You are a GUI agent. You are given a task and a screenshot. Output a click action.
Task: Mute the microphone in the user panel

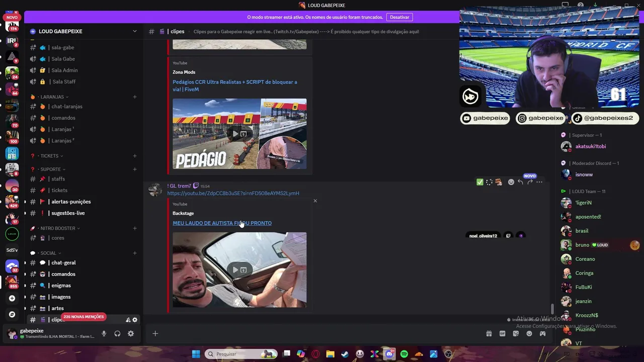point(104,333)
